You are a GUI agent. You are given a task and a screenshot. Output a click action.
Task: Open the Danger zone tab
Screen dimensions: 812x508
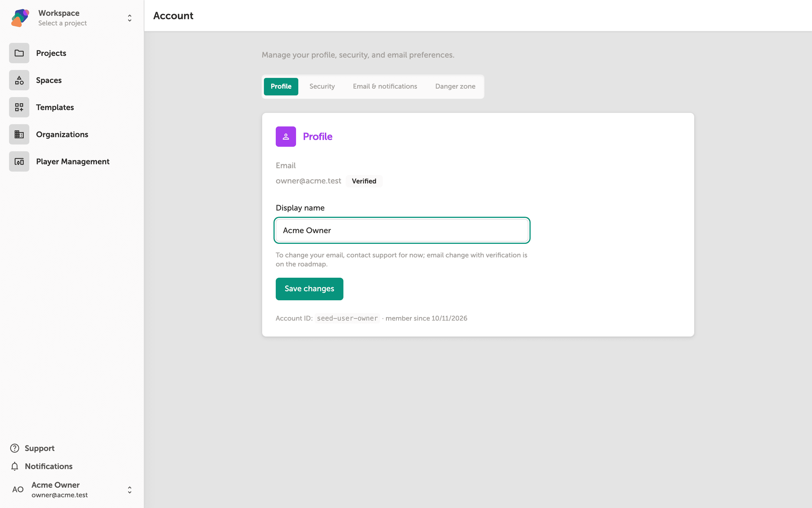click(455, 86)
